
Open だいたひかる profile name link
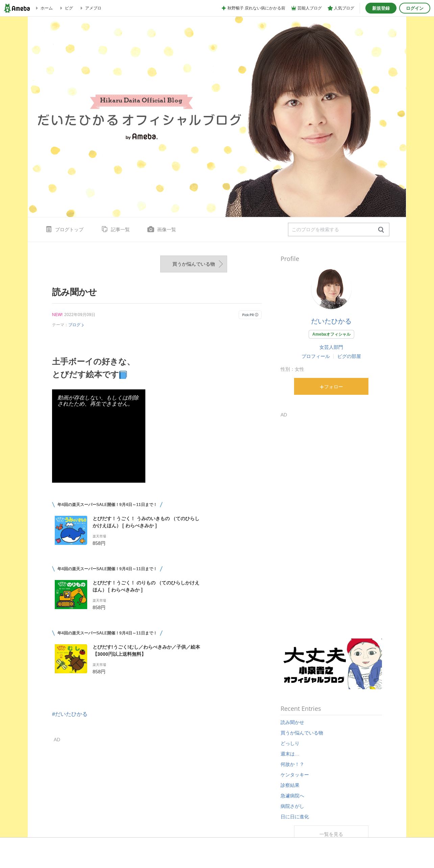(x=331, y=321)
